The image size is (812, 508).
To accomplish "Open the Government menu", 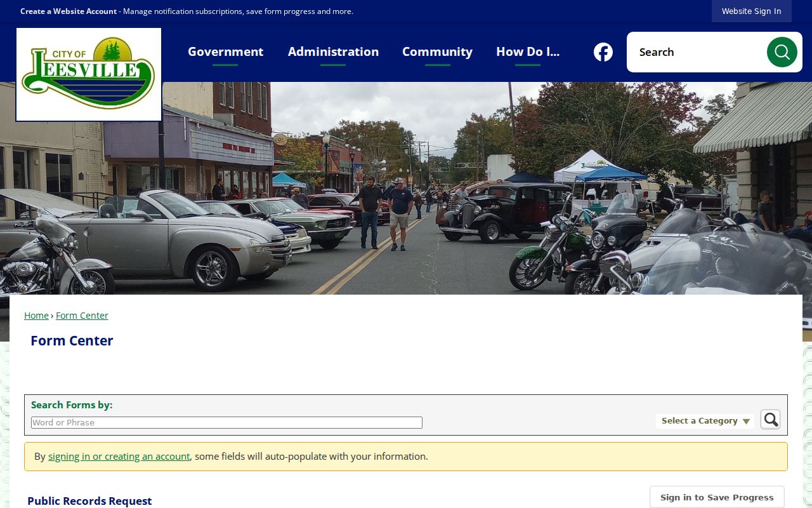I will 225,52.
